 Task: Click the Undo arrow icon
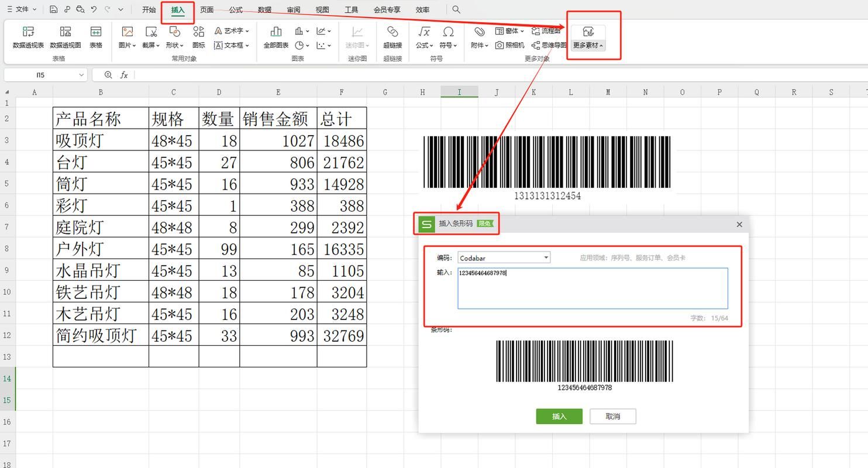94,9
